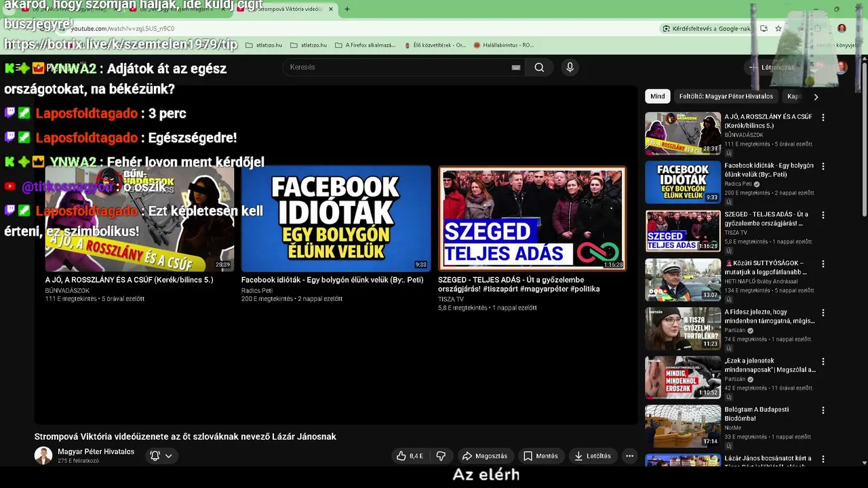
Task: Open „Ezek a jelenetek mindennaposak" video title
Action: pyautogui.click(x=769, y=365)
